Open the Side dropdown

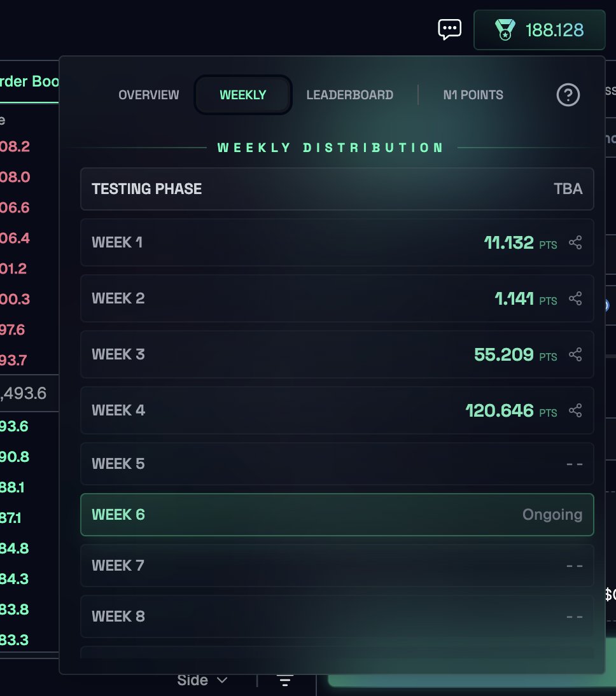(x=202, y=680)
